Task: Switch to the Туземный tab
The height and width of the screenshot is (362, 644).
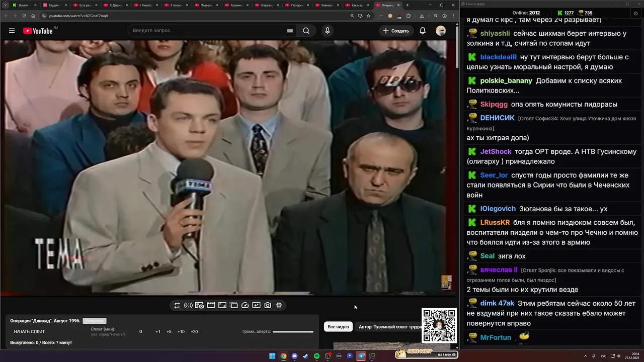Action: coord(236,5)
